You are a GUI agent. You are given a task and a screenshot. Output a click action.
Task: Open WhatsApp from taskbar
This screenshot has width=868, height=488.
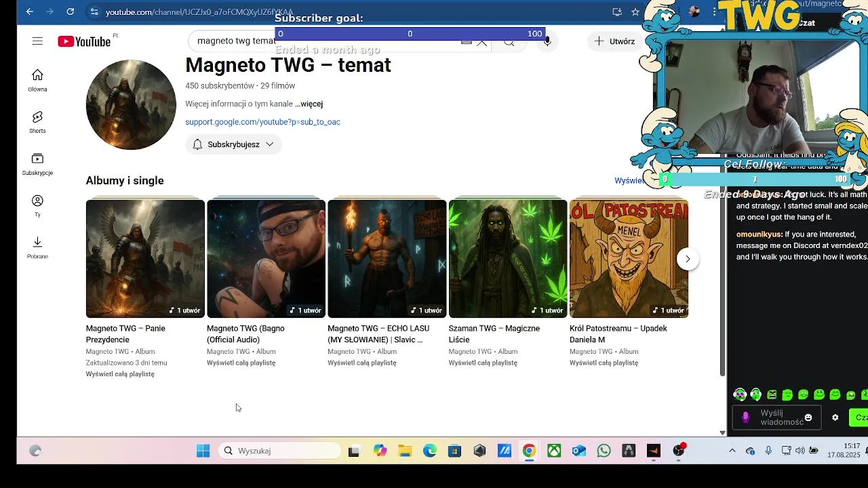pyautogui.click(x=604, y=451)
